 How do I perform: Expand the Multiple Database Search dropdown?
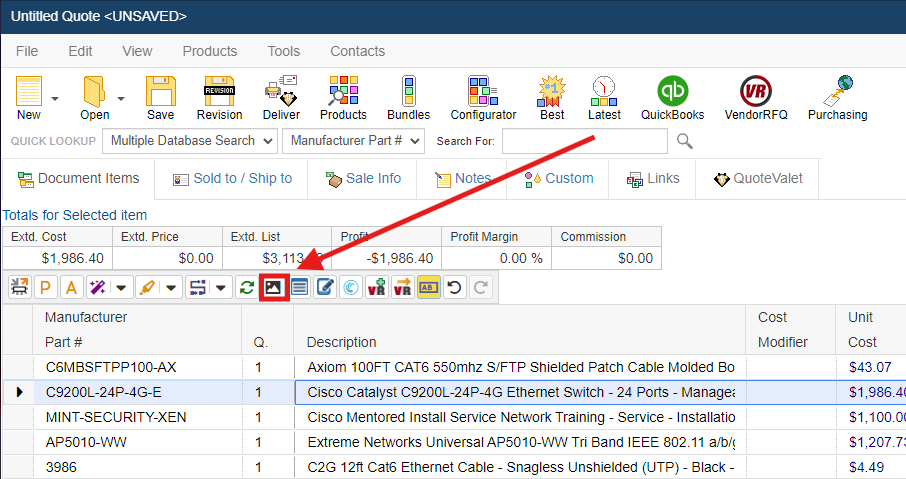coord(189,141)
